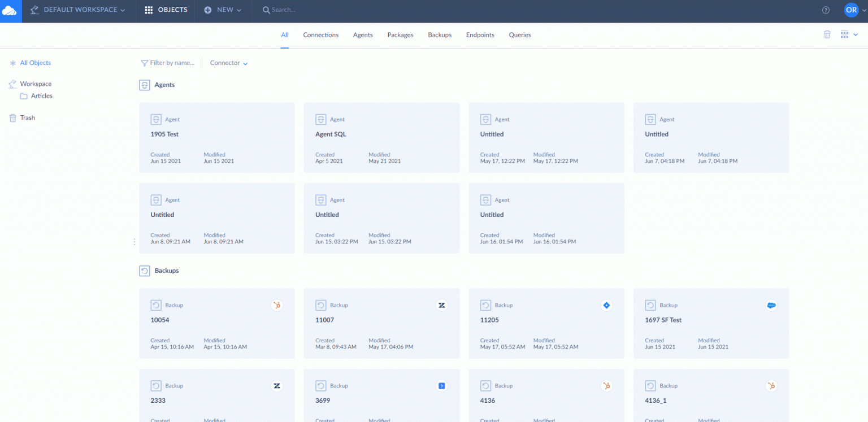Open the Agent SQL card

click(x=381, y=137)
